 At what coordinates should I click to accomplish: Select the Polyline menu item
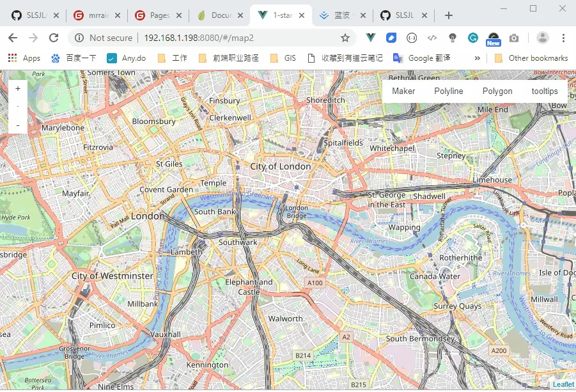coord(449,91)
